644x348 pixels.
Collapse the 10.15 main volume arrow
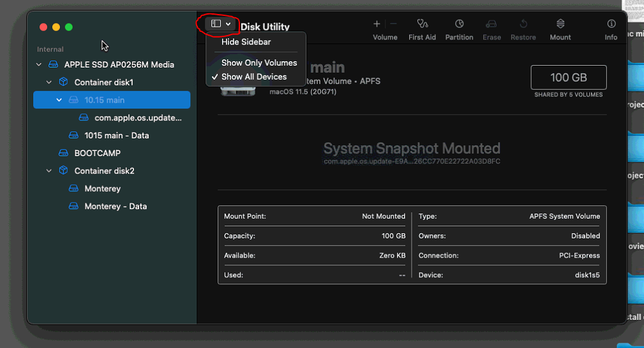tap(59, 100)
